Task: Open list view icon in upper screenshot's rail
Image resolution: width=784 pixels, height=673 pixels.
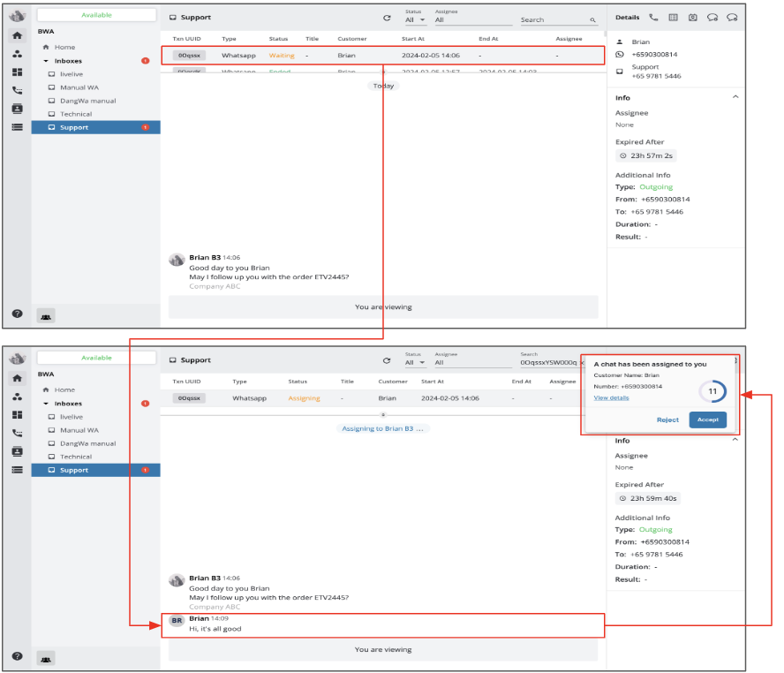Action: pyautogui.click(x=17, y=127)
